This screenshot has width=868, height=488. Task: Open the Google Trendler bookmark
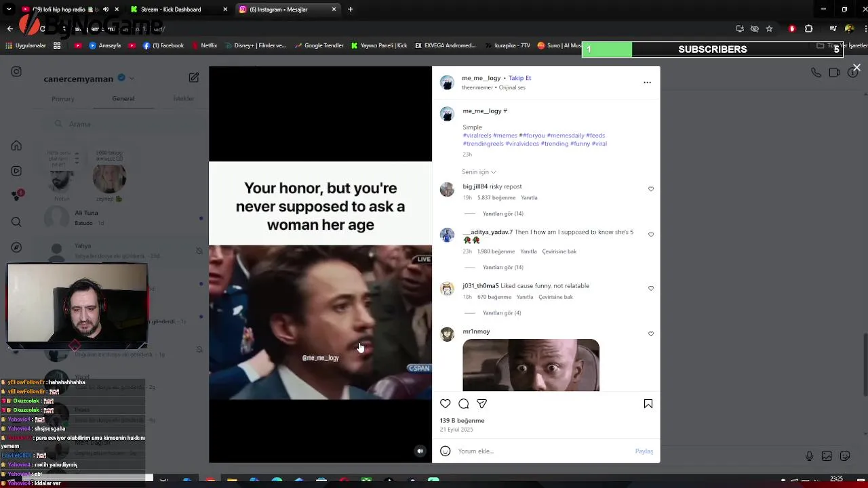(319, 45)
